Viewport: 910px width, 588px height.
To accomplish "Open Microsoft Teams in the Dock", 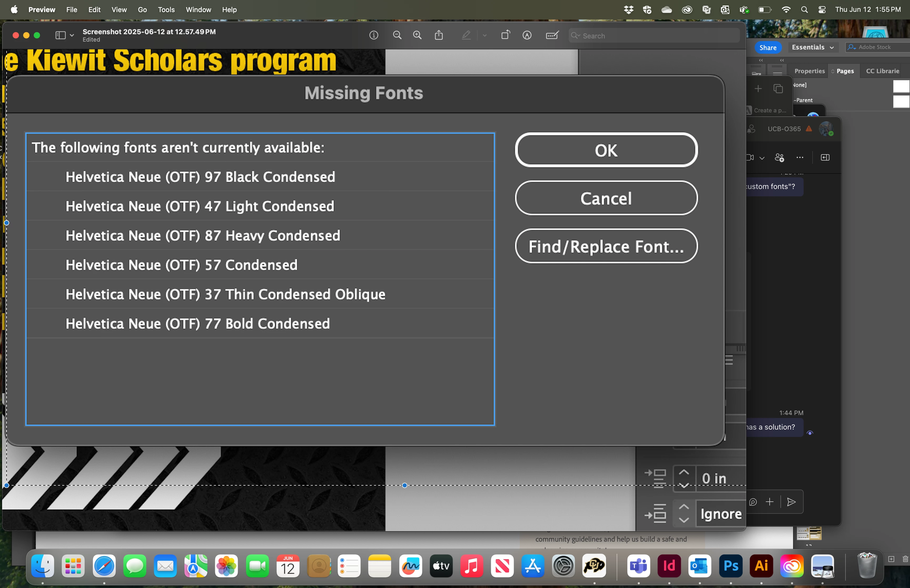I will (x=639, y=565).
